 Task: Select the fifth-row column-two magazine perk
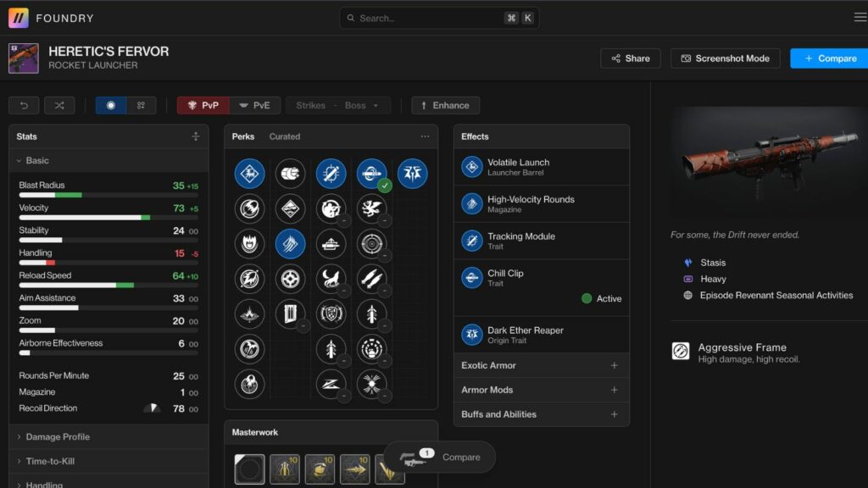pyautogui.click(x=290, y=313)
